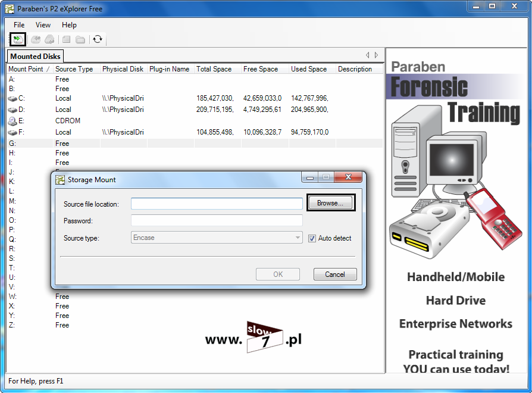532x393 pixels.
Task: Open the View menu
Action: pyautogui.click(x=43, y=25)
